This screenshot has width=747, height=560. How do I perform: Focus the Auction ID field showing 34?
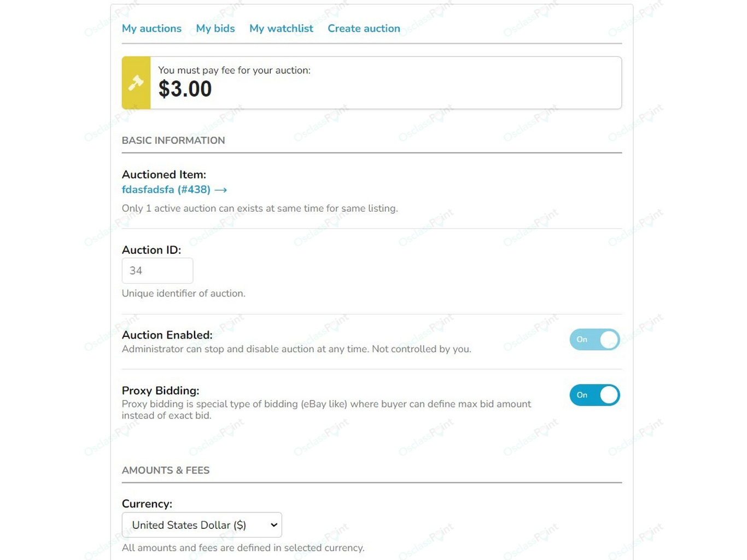tap(157, 271)
